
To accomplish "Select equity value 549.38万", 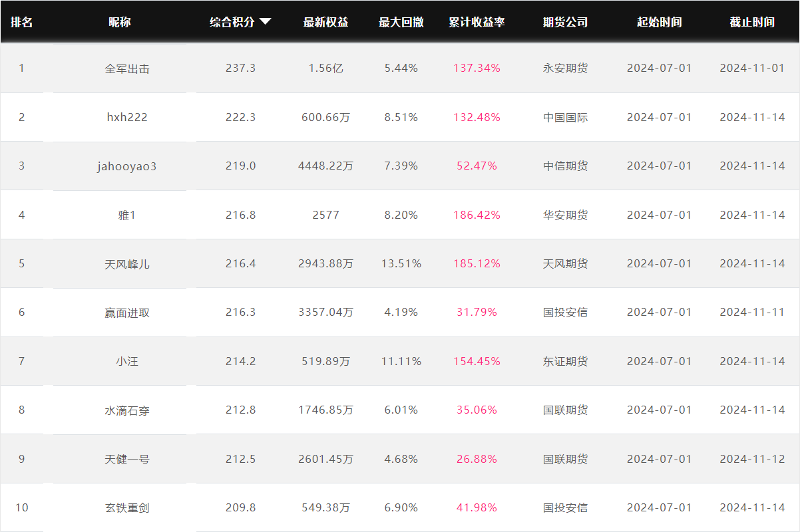I will coord(326,507).
